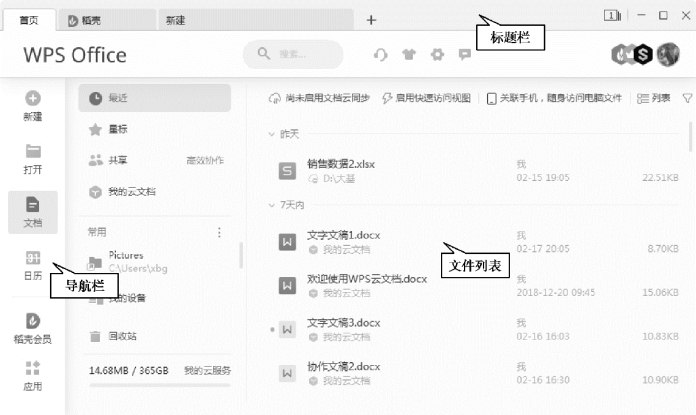Open the skin shirt icon
This screenshot has width=696, height=415.
pos(409,55)
